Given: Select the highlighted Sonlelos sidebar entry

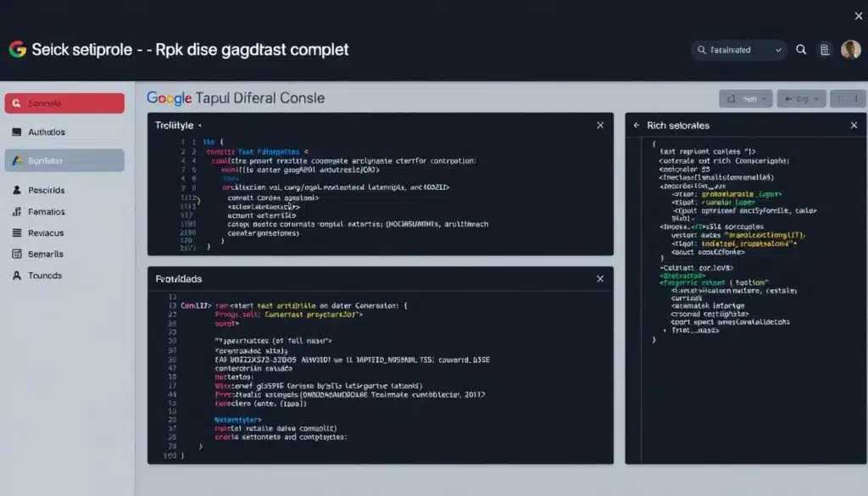Looking at the screenshot, I should tap(64, 160).
